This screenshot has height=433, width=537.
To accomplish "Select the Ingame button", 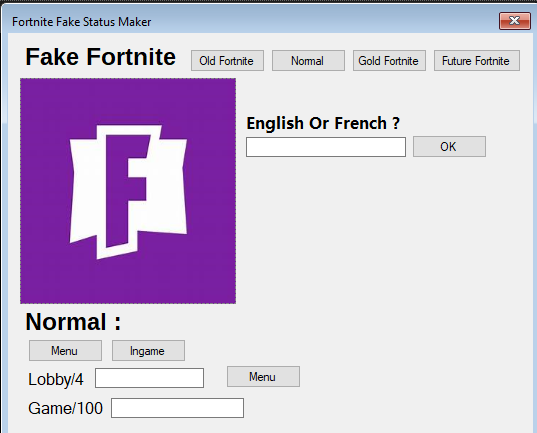I will (x=148, y=350).
